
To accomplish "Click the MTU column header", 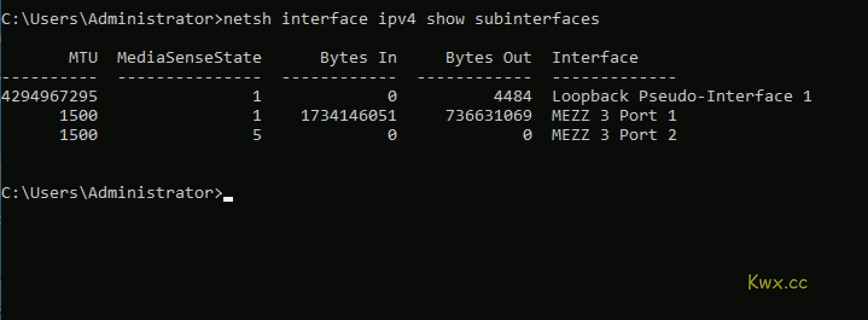I will (83, 58).
